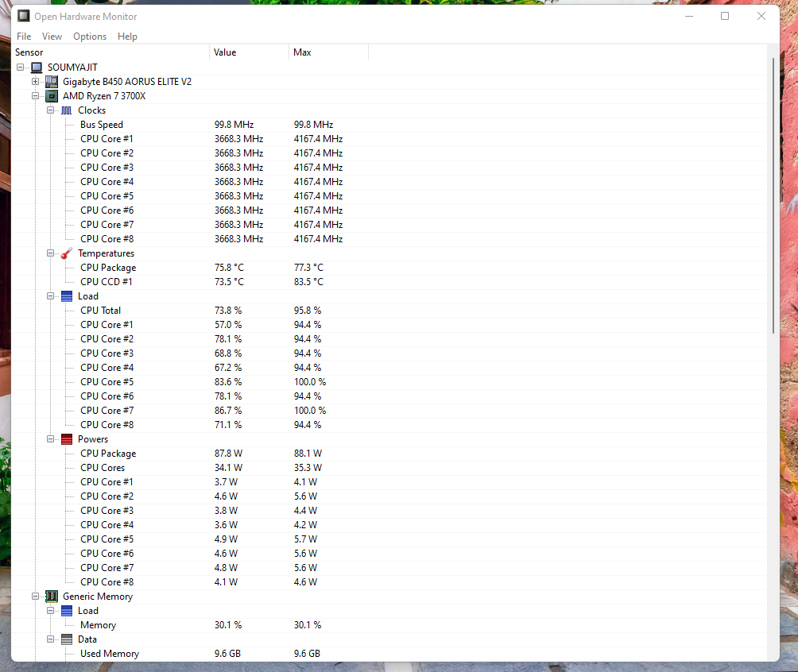The image size is (798, 672).
Task: Click the gray Data icon
Action: 67,639
